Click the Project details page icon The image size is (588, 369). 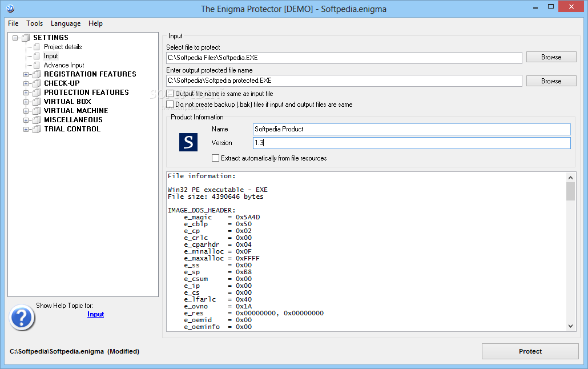[37, 47]
